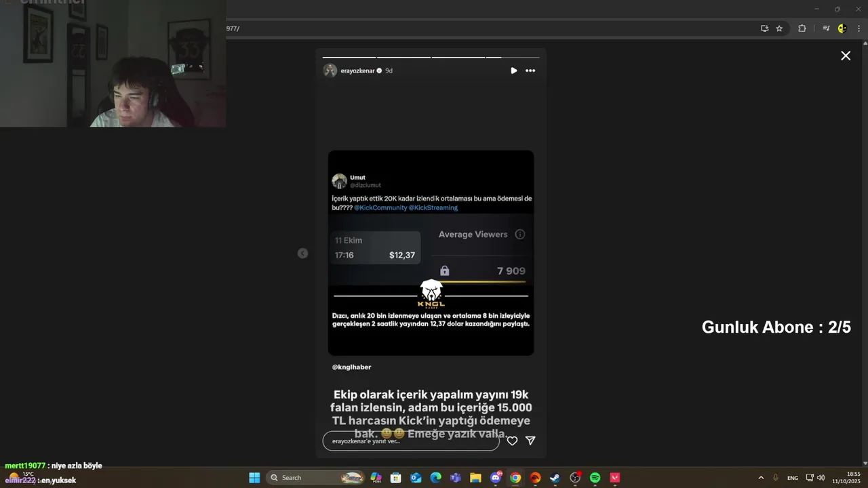
Task: Click the browser address bar
Action: pyautogui.click(x=488, y=28)
